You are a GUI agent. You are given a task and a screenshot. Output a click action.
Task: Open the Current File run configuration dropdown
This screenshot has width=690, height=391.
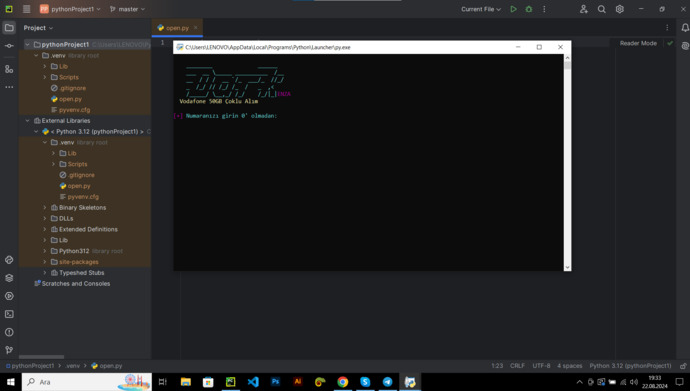click(x=481, y=9)
